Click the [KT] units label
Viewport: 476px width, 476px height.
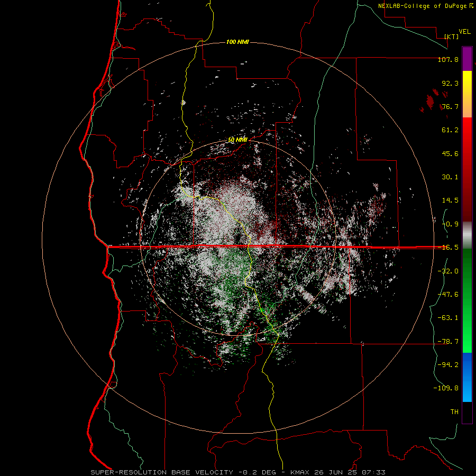click(452, 36)
